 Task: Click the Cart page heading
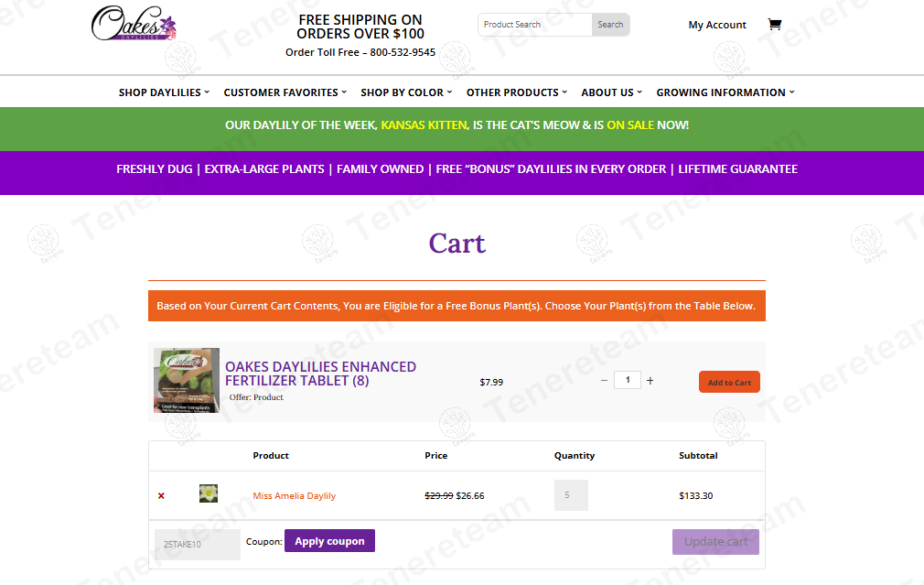pyautogui.click(x=457, y=243)
